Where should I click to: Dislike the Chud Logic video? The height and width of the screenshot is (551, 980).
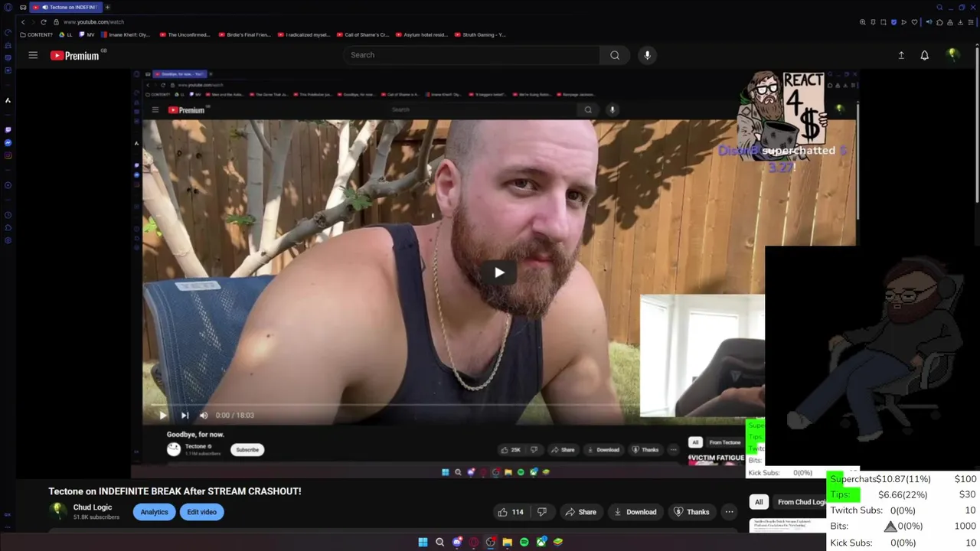[x=542, y=512]
